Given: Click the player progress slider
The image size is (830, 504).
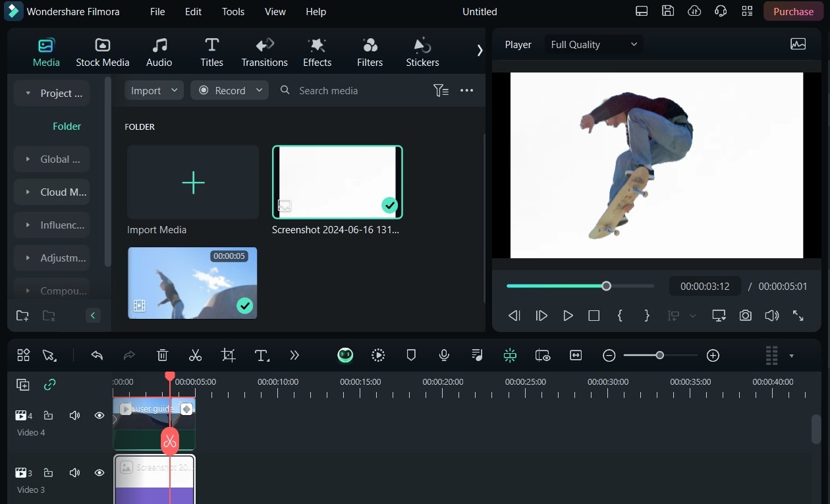Looking at the screenshot, I should click(x=580, y=286).
